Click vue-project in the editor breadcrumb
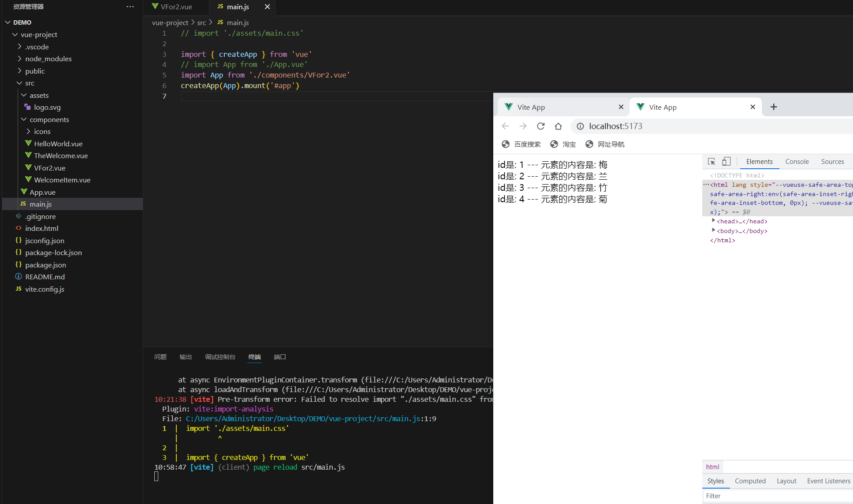853x504 pixels. point(170,22)
